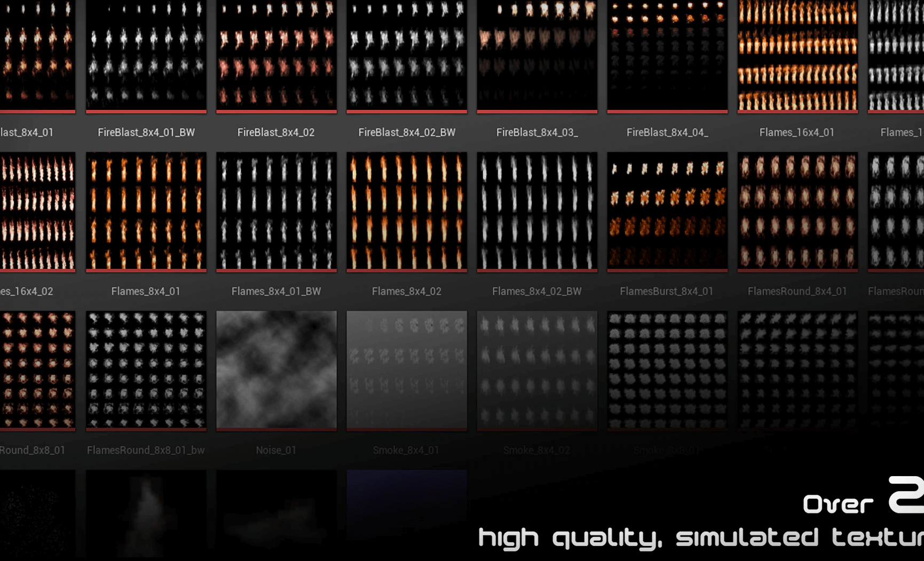Select the Flames_16x4_02 thumbnail
The height and width of the screenshot is (561, 924).
click(x=37, y=212)
